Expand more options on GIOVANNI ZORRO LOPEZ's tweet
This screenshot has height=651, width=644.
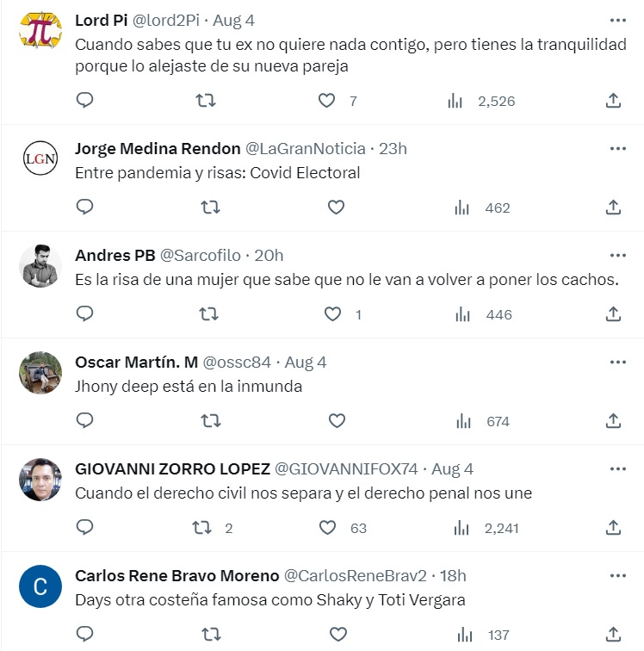(x=617, y=469)
